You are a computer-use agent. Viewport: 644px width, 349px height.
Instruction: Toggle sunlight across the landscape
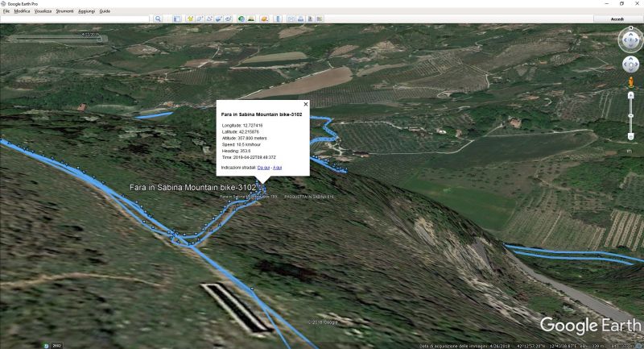coord(251,19)
